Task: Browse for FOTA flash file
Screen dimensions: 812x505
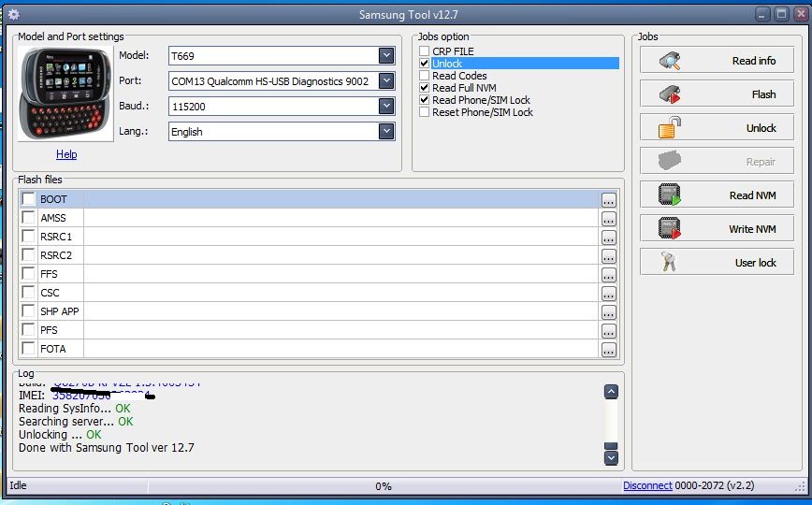Action: click(608, 349)
